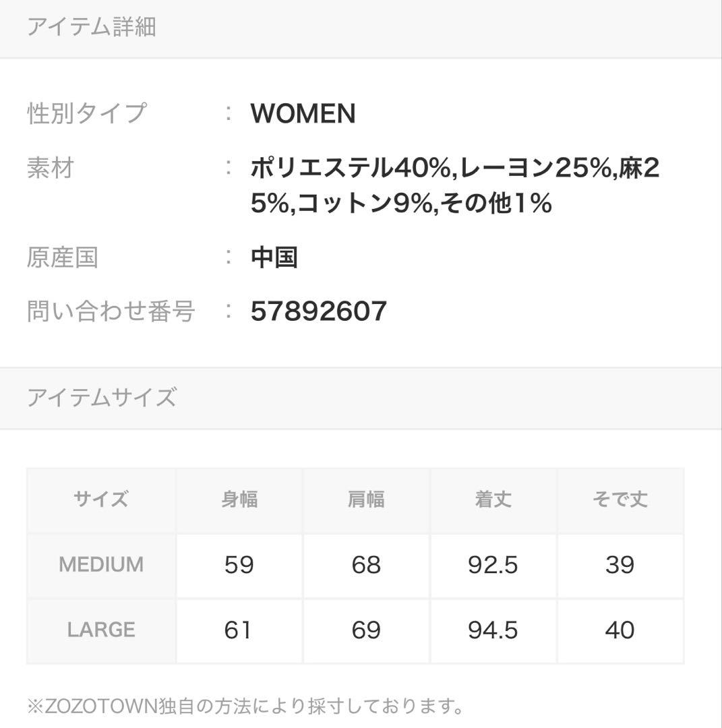The width and height of the screenshot is (722, 728).
Task: Click the そで丈 column header
Action: point(620,500)
